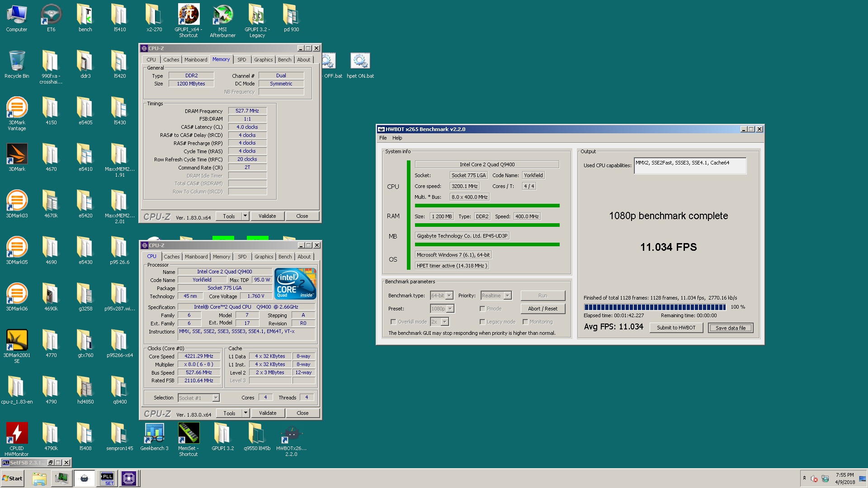Click Close in lower CPU-Z window
Screen dimensions: 868x488
[x=302, y=413]
